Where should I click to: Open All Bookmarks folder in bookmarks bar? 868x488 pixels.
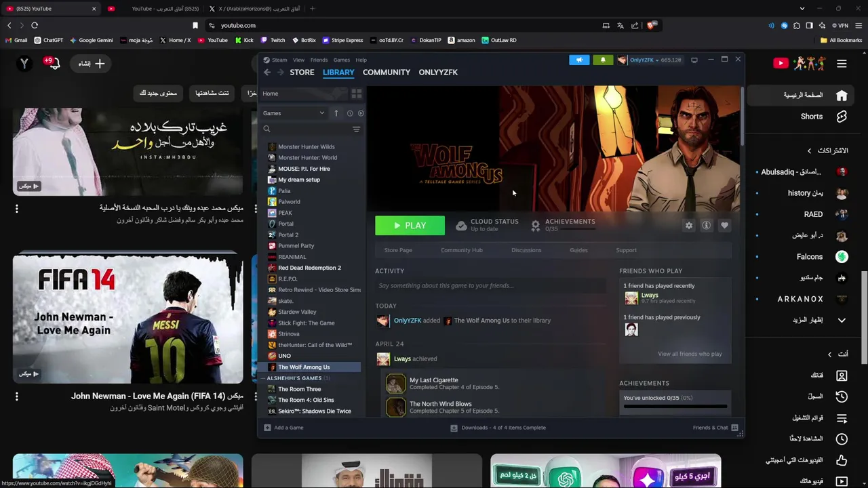[841, 40]
